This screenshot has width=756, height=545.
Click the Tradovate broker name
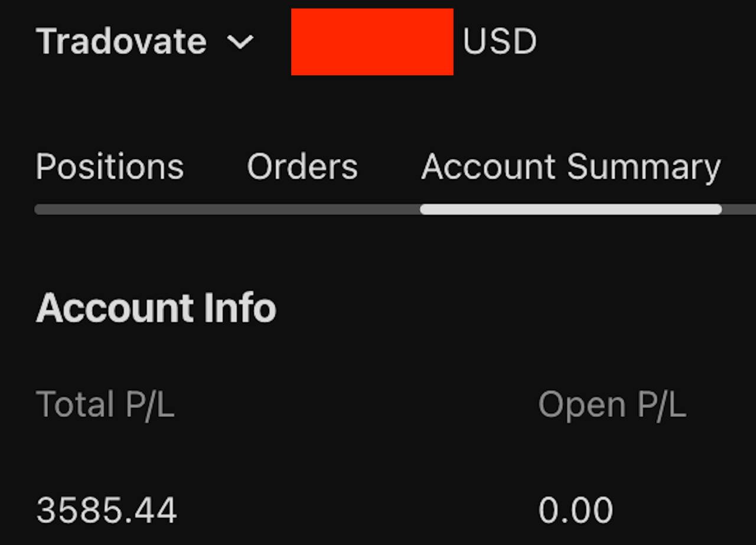121,42
